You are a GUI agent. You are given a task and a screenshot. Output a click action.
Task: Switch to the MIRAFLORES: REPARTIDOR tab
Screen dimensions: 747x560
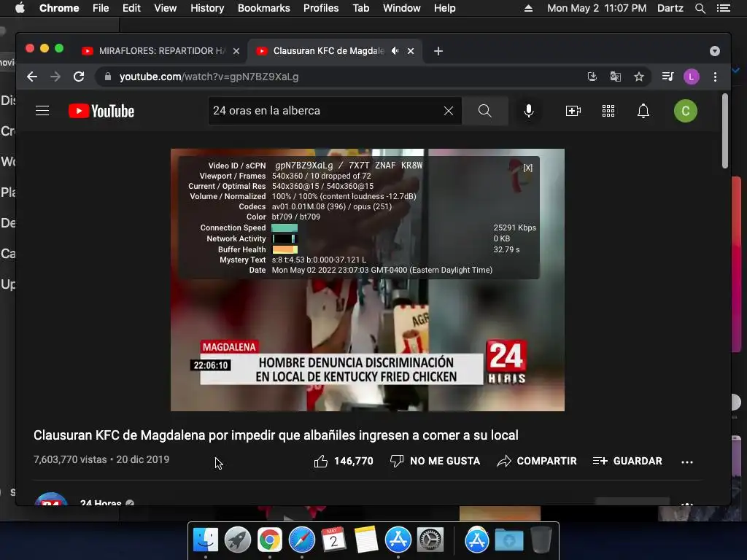pyautogui.click(x=161, y=51)
